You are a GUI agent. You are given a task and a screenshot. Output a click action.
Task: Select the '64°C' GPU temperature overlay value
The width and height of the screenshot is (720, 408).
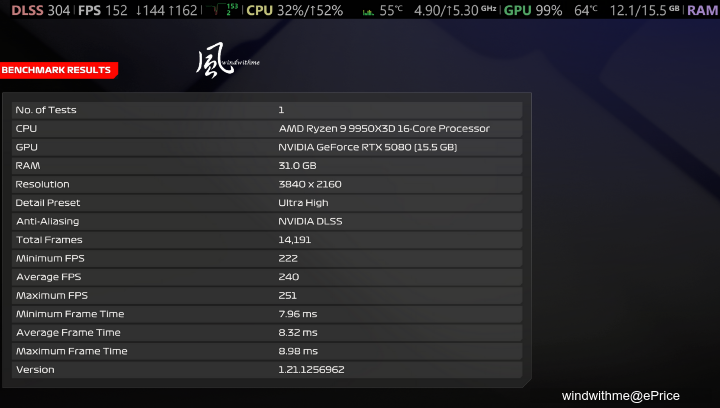586,10
